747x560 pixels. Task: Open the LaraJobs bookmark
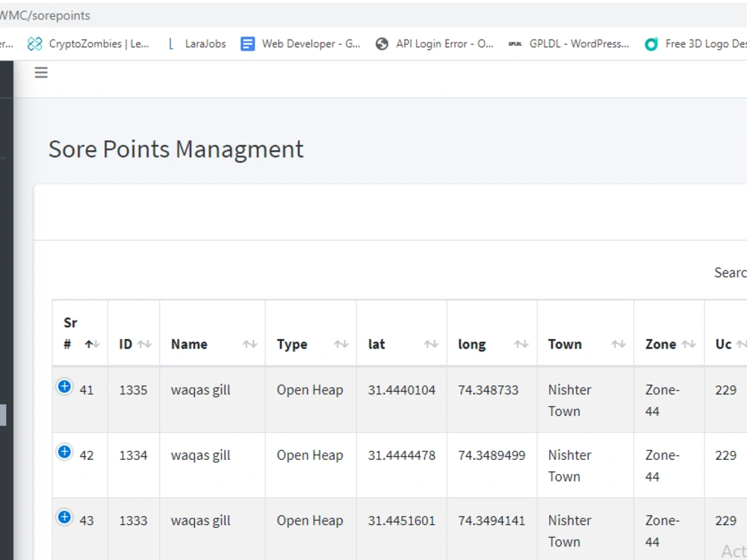coord(196,44)
